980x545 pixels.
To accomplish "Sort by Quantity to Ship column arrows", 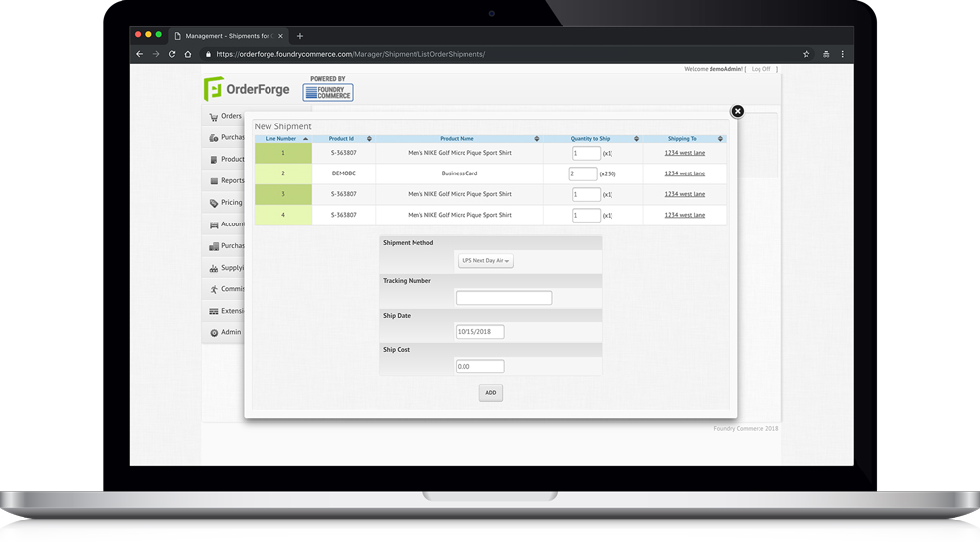I will click(x=636, y=139).
